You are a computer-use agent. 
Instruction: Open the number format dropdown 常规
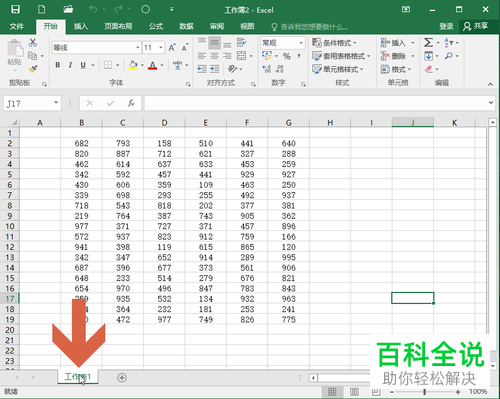(301, 43)
